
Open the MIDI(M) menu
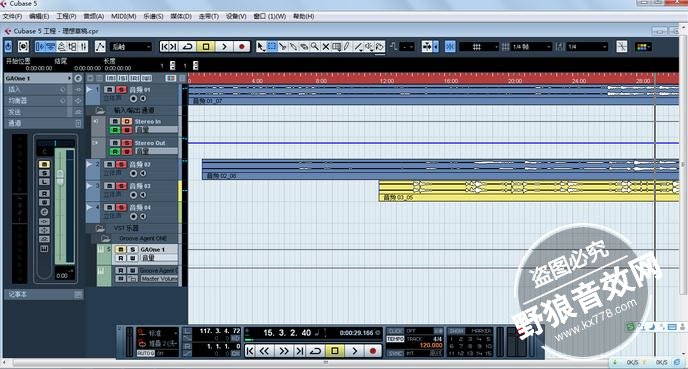(123, 16)
